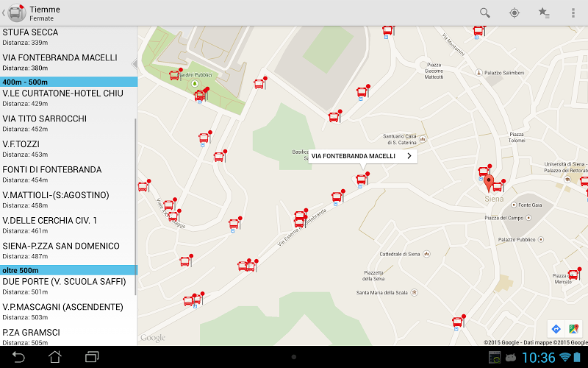Tap the Android back button
Viewport: 588px width, 368px height.
tap(18, 357)
